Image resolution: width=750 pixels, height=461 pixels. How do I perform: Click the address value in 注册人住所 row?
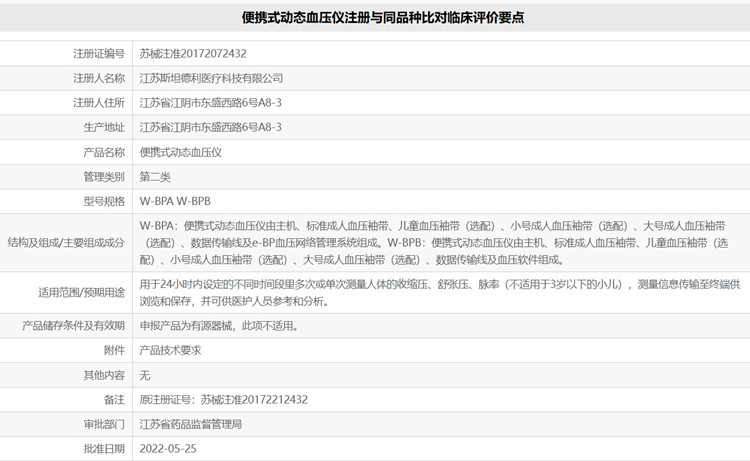click(210, 103)
